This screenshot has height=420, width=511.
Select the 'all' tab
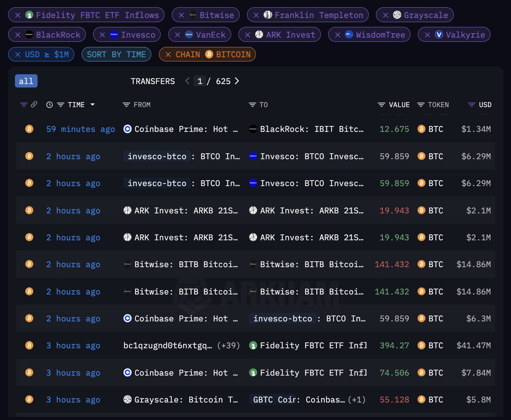point(26,81)
